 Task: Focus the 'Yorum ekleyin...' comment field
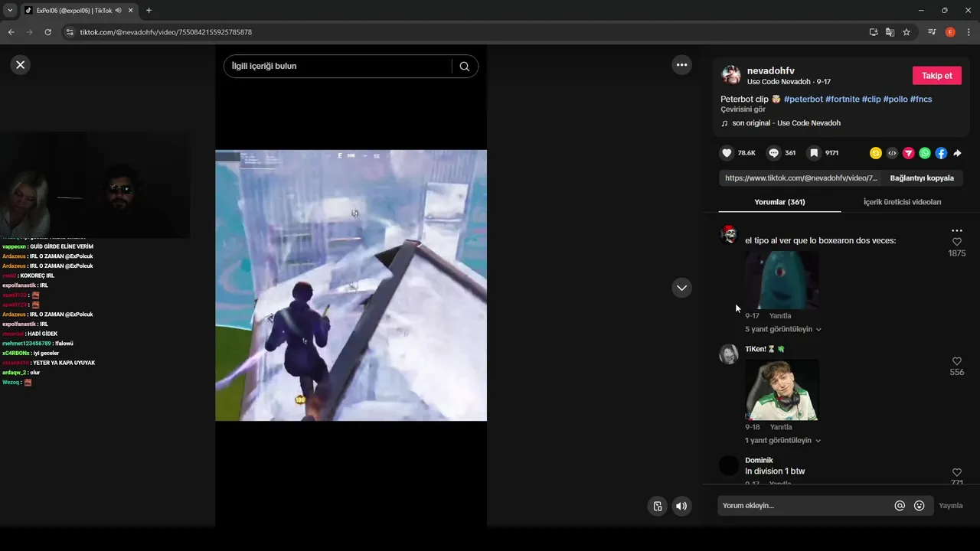tap(804, 506)
